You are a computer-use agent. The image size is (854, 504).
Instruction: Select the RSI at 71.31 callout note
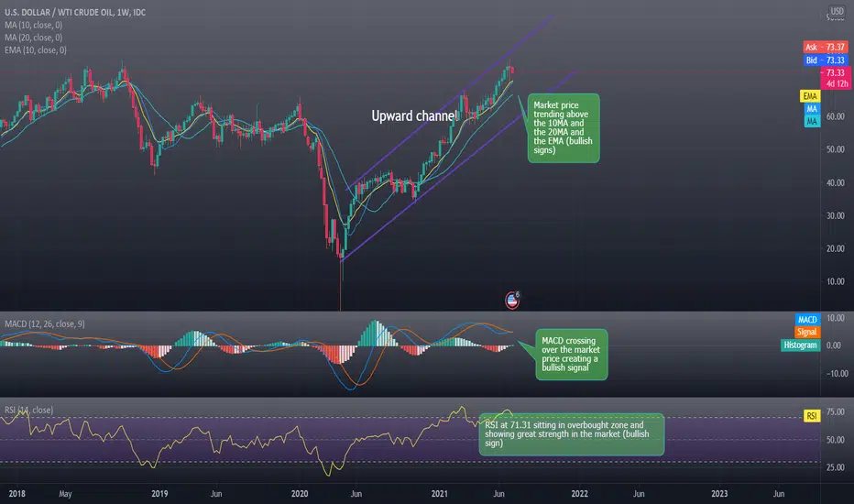[572, 434]
